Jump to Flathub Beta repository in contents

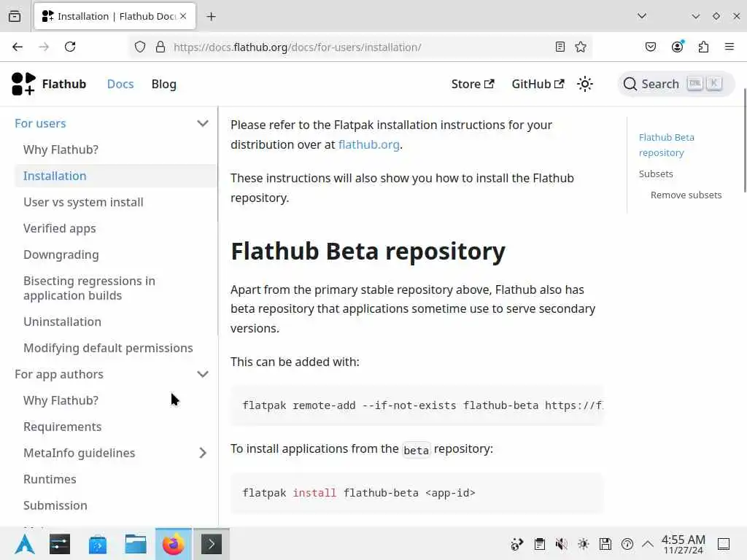(667, 145)
